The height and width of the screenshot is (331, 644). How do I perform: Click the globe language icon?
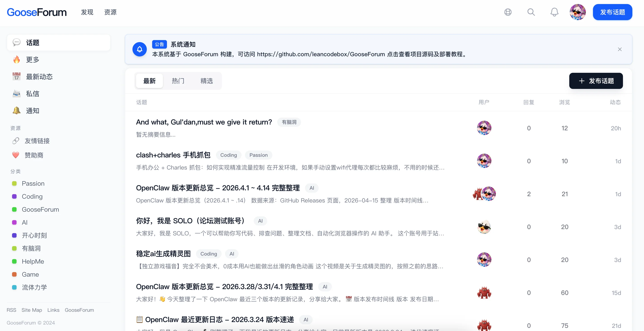click(x=508, y=12)
